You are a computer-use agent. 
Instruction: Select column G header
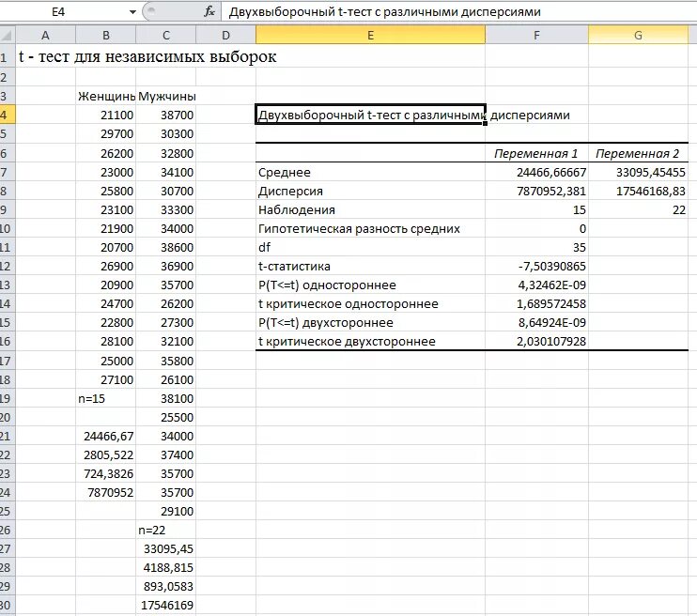pos(638,35)
